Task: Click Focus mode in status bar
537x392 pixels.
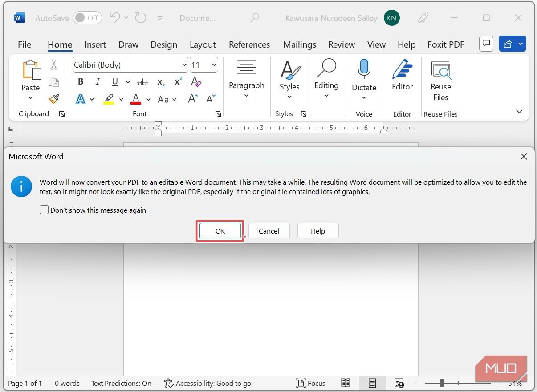Action: tap(311, 383)
